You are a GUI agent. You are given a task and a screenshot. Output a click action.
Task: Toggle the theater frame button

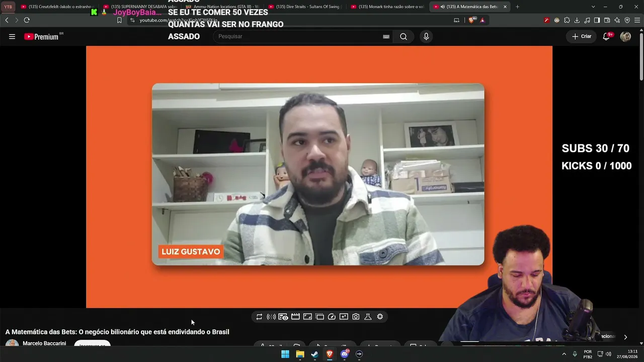click(x=319, y=317)
